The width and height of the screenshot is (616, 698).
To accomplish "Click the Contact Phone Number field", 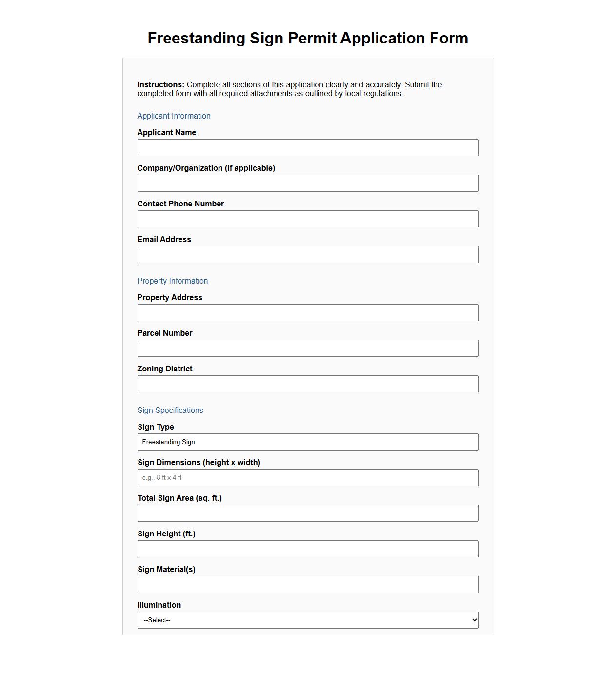I will coord(308,219).
